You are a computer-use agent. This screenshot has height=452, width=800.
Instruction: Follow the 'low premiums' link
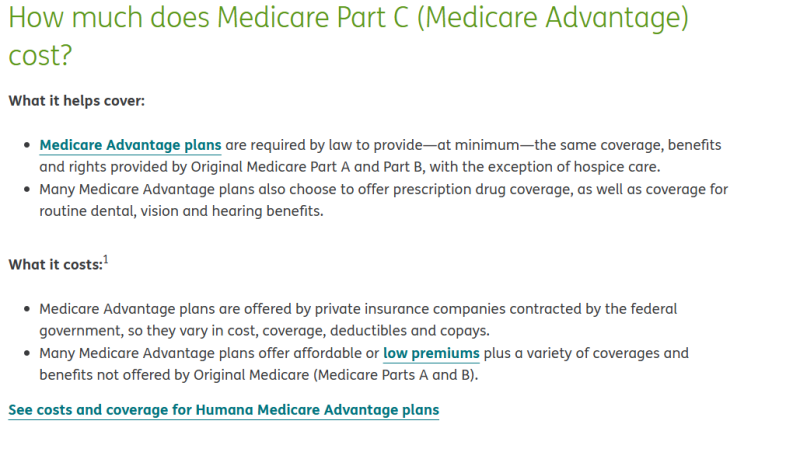coord(431,354)
